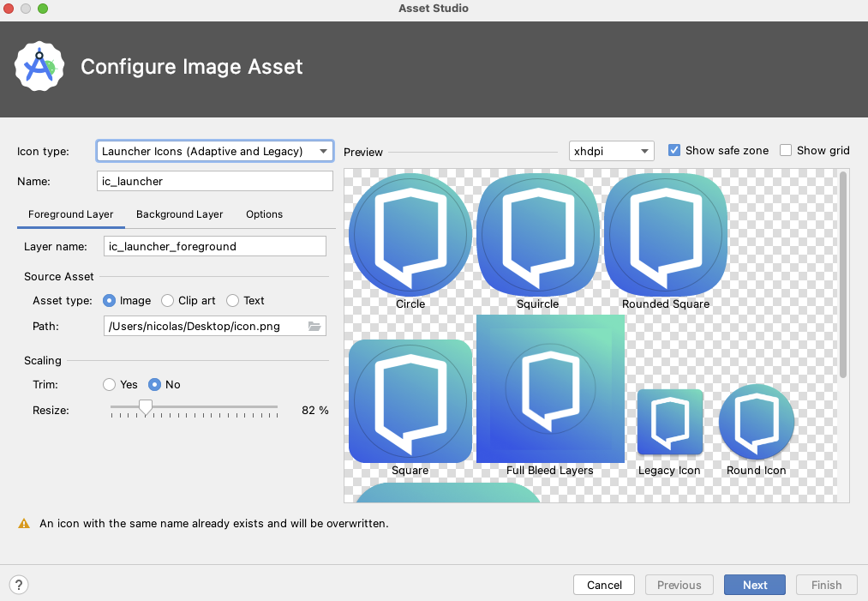The width and height of the screenshot is (868, 601).
Task: Click the Next button
Action: tap(754, 585)
